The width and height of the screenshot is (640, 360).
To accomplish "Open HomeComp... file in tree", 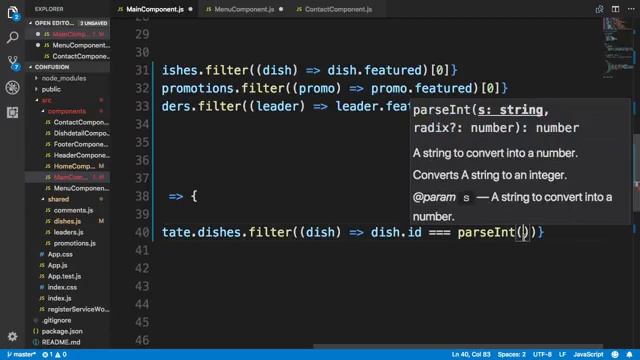I will [x=68, y=166].
